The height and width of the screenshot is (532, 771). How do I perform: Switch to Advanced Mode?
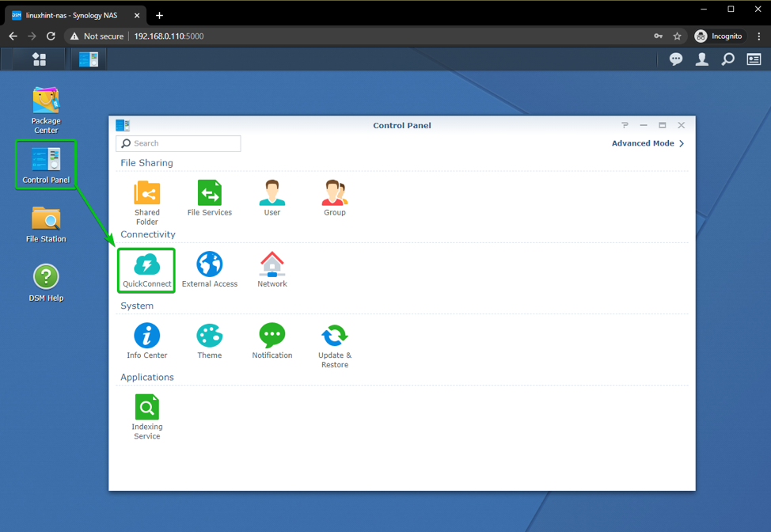pos(647,143)
